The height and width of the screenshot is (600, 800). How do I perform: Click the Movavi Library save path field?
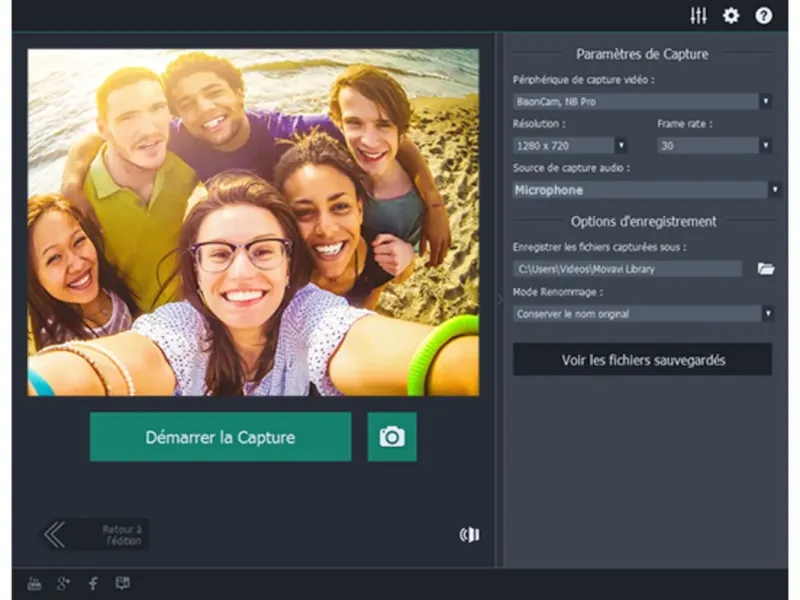coord(627,269)
